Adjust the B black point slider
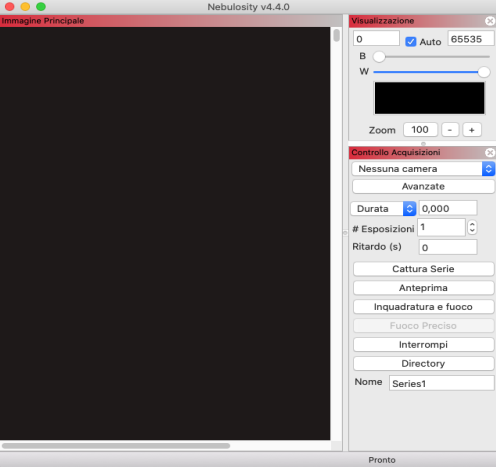 (379, 57)
